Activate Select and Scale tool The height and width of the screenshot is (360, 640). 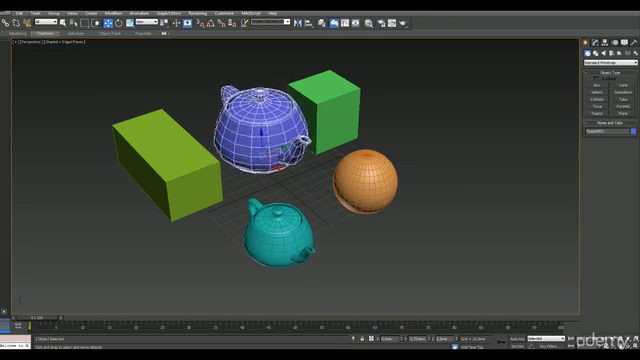[x=129, y=23]
